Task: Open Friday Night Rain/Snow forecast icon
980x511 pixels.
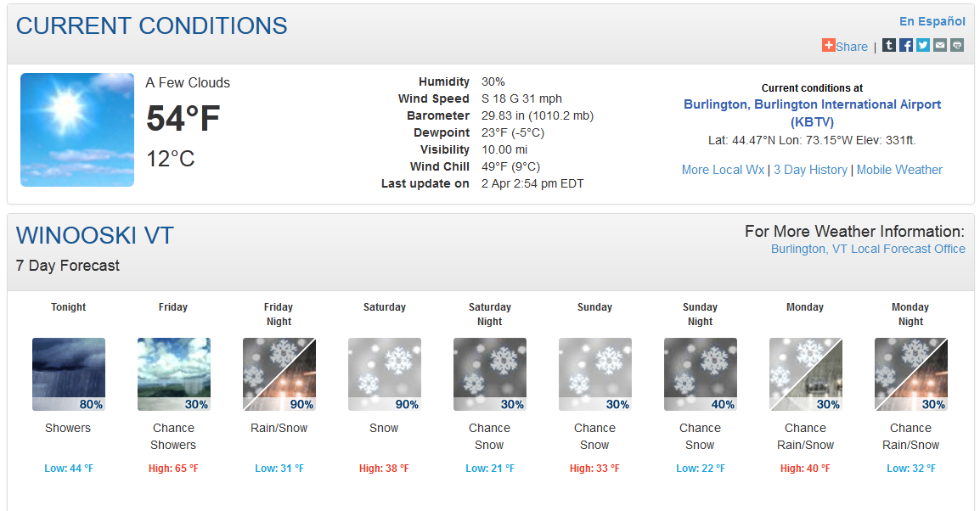Action: pos(279,374)
